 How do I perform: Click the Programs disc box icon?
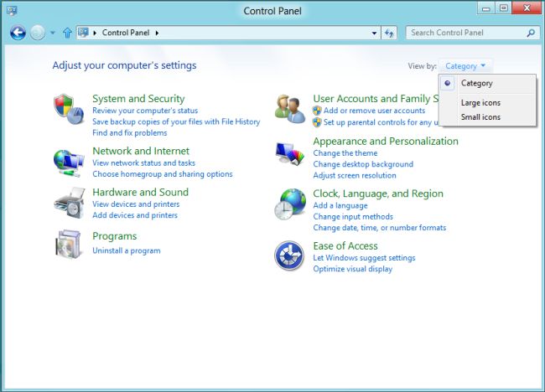coord(69,245)
